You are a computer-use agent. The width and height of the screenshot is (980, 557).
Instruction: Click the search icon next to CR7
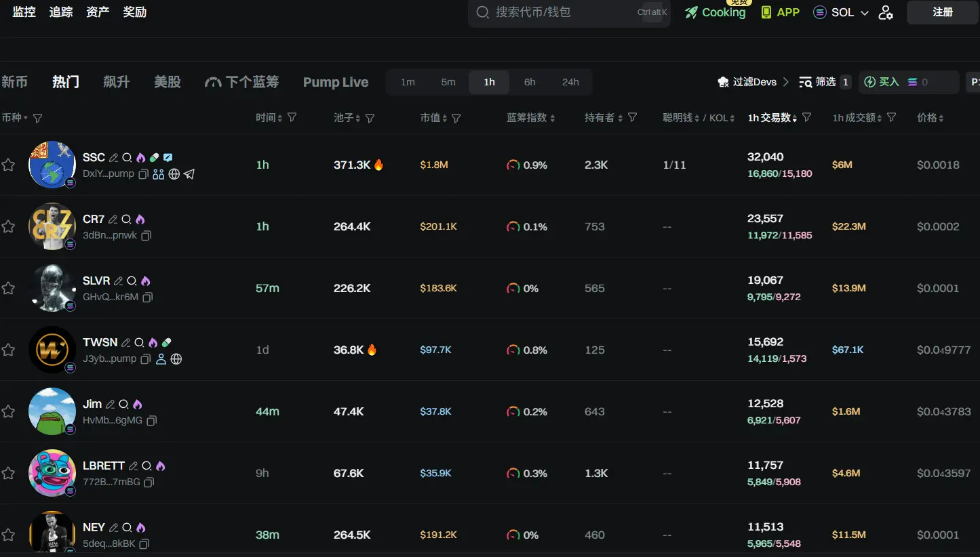(x=127, y=220)
